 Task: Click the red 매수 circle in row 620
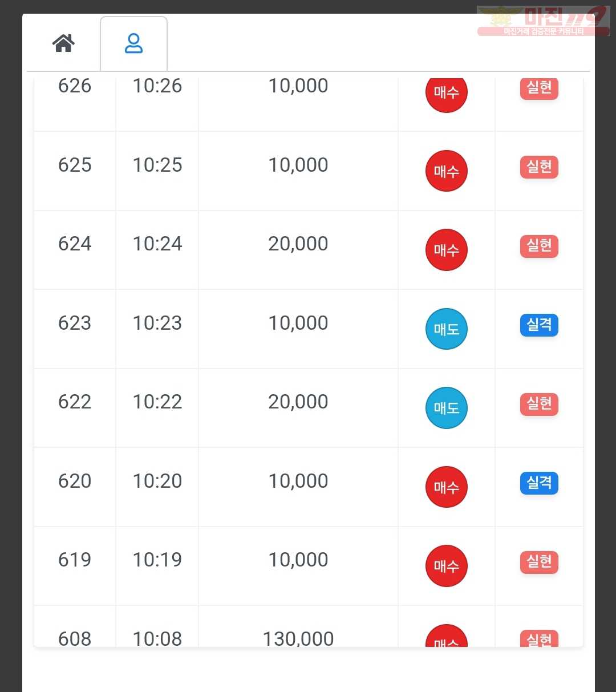[x=447, y=487]
